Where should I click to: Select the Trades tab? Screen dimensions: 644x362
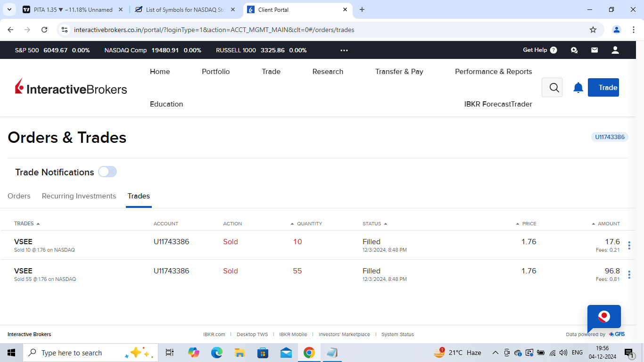pos(139,196)
